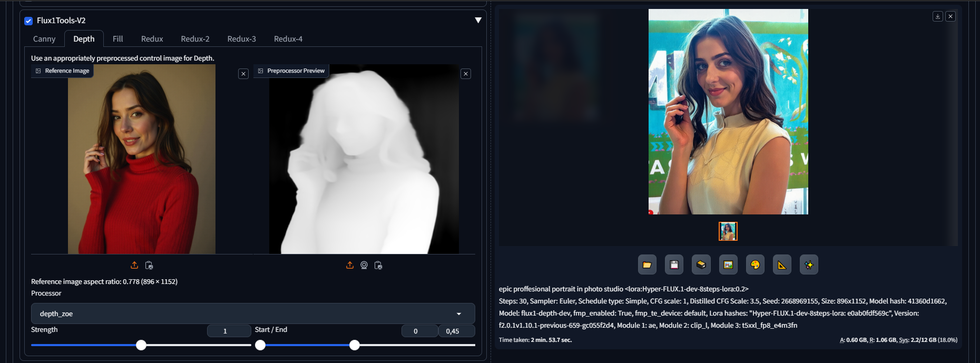The width and height of the screenshot is (980, 363).
Task: Download the generated output image
Action: coord(937,16)
